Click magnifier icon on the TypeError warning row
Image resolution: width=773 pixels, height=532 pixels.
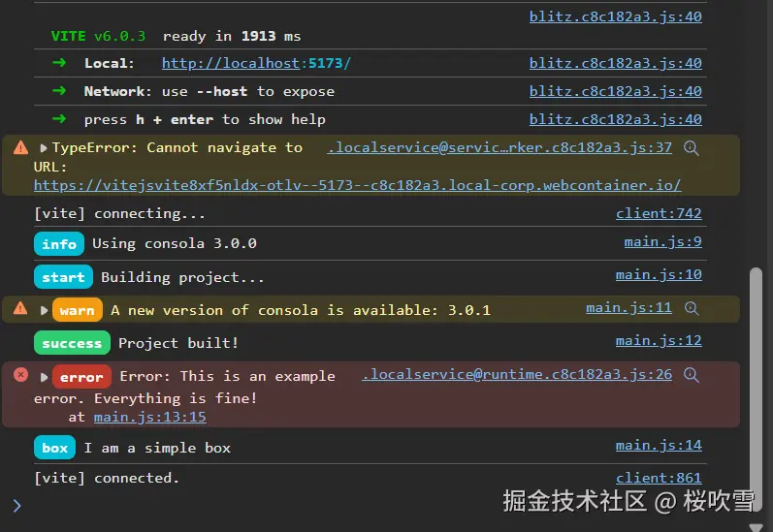click(692, 148)
